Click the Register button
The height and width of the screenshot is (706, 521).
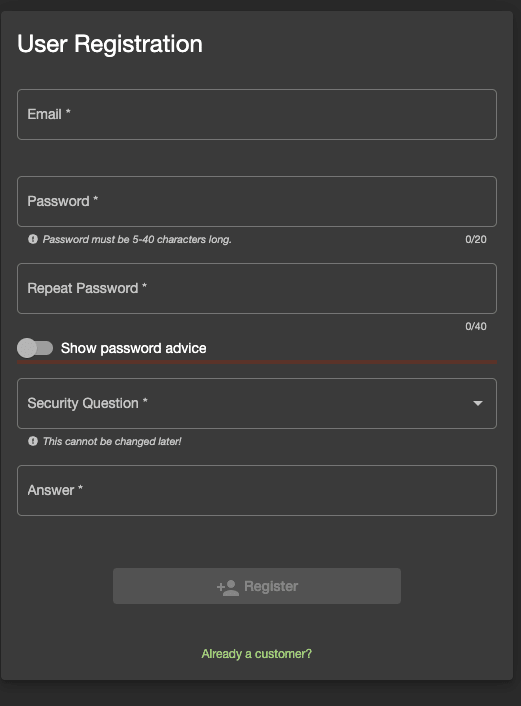257,586
